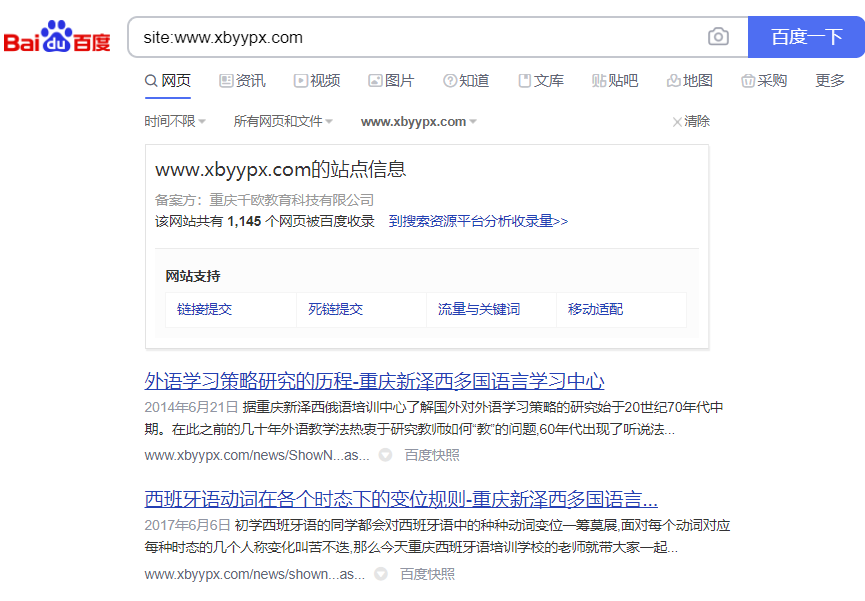Open the 死链提交 link
This screenshot has height=601, width=865.
(335, 309)
